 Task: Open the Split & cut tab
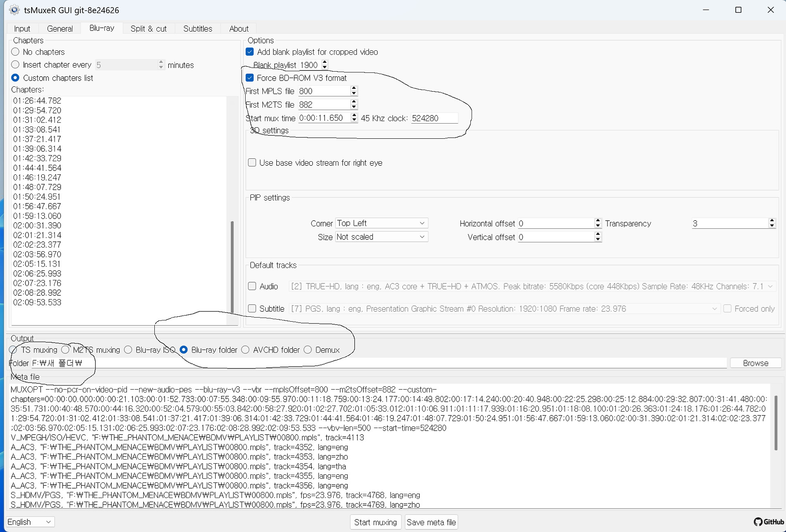(148, 29)
